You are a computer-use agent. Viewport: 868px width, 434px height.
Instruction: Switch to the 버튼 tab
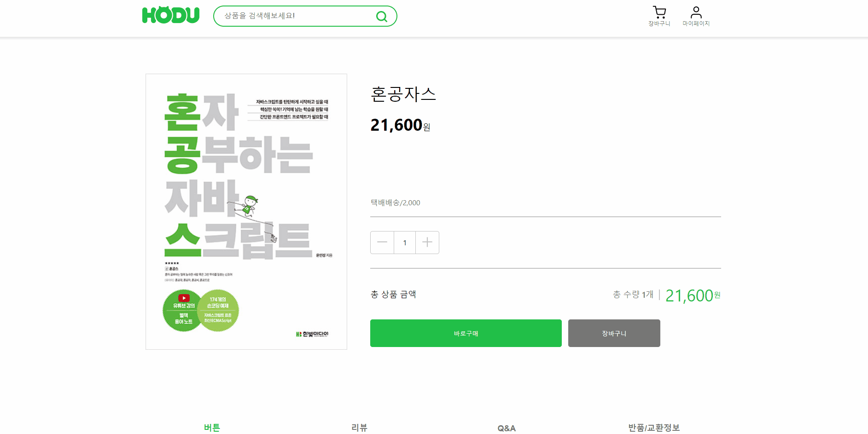tap(212, 427)
